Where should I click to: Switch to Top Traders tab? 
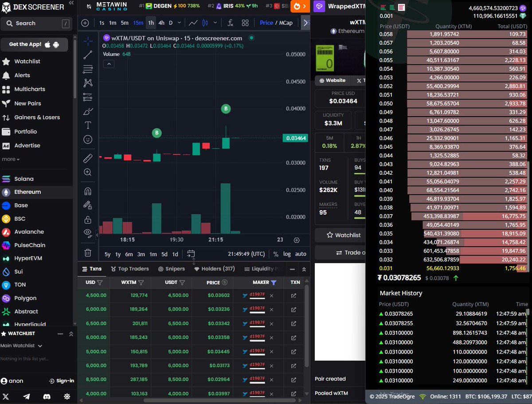pyautogui.click(x=130, y=269)
